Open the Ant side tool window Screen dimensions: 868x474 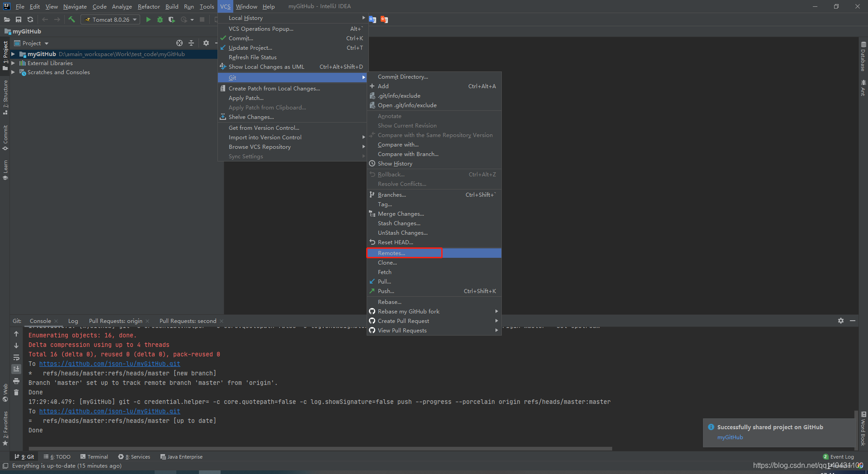point(863,88)
